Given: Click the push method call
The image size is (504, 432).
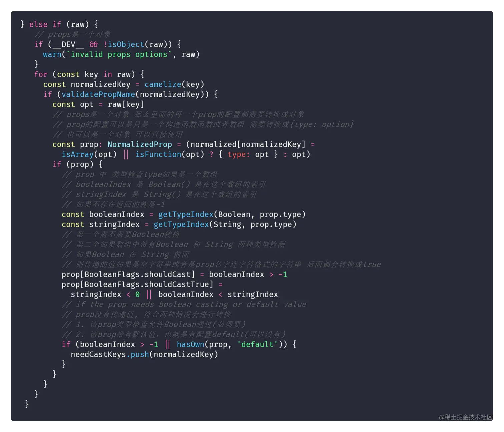Looking at the screenshot, I should point(140,355).
